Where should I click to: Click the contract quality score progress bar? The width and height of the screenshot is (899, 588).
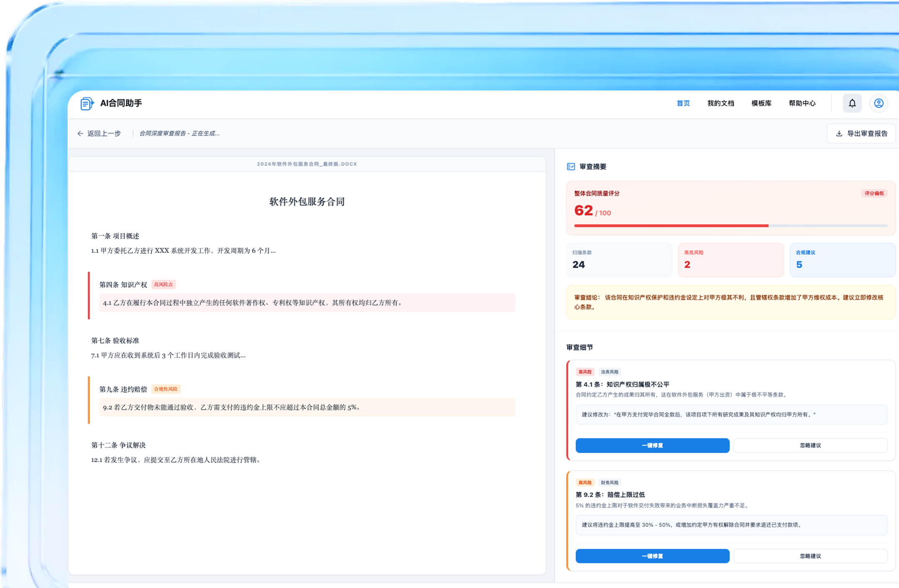pyautogui.click(x=731, y=226)
